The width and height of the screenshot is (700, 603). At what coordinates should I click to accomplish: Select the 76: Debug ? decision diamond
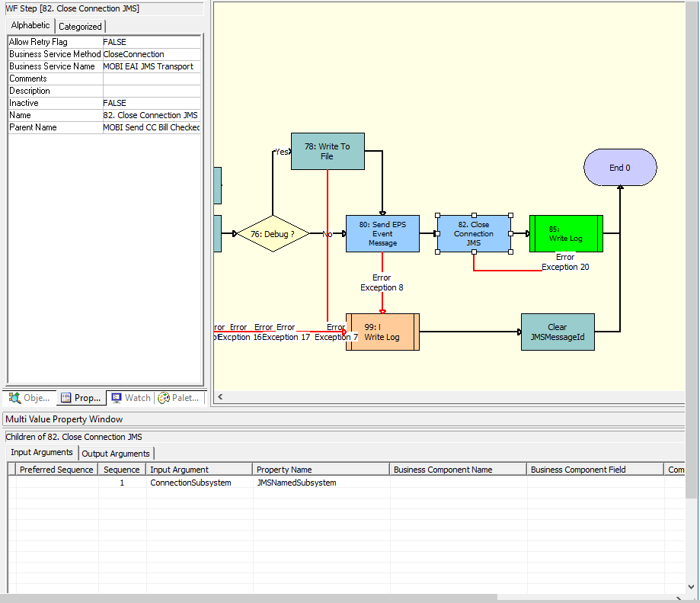coord(273,233)
